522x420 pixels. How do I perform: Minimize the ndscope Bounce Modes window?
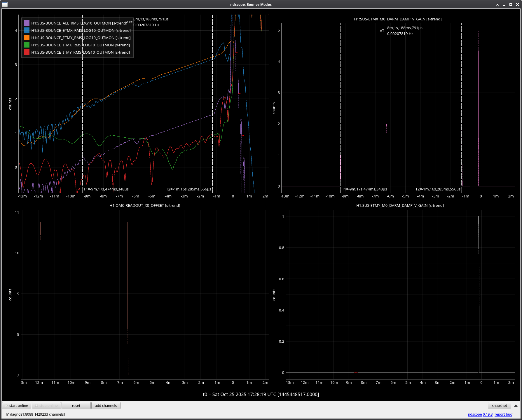(504, 4)
